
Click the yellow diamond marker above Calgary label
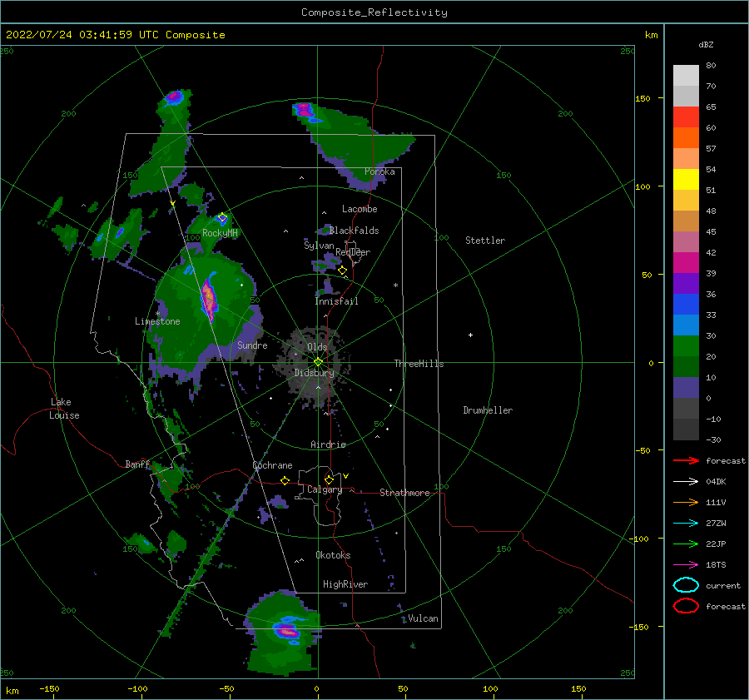coord(329,479)
